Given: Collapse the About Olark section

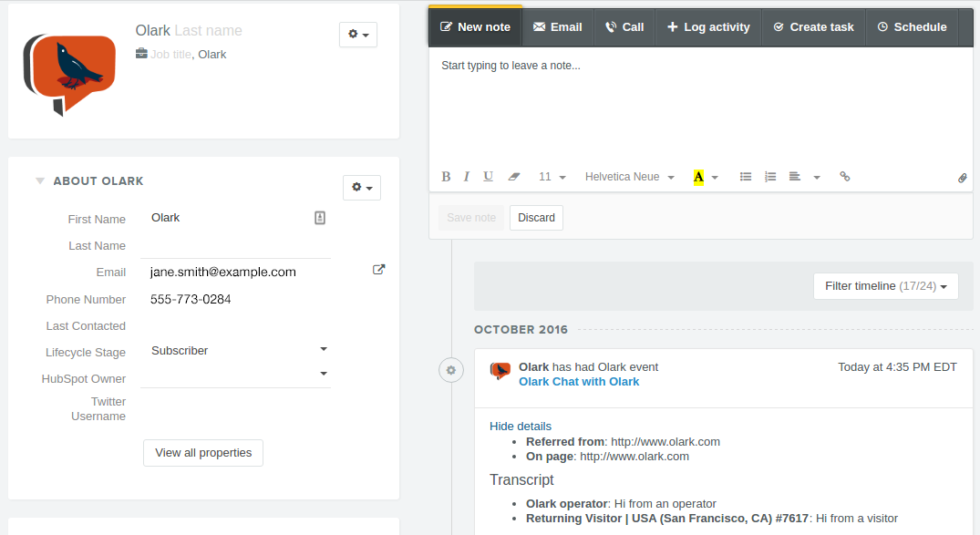Looking at the screenshot, I should tap(40, 180).
